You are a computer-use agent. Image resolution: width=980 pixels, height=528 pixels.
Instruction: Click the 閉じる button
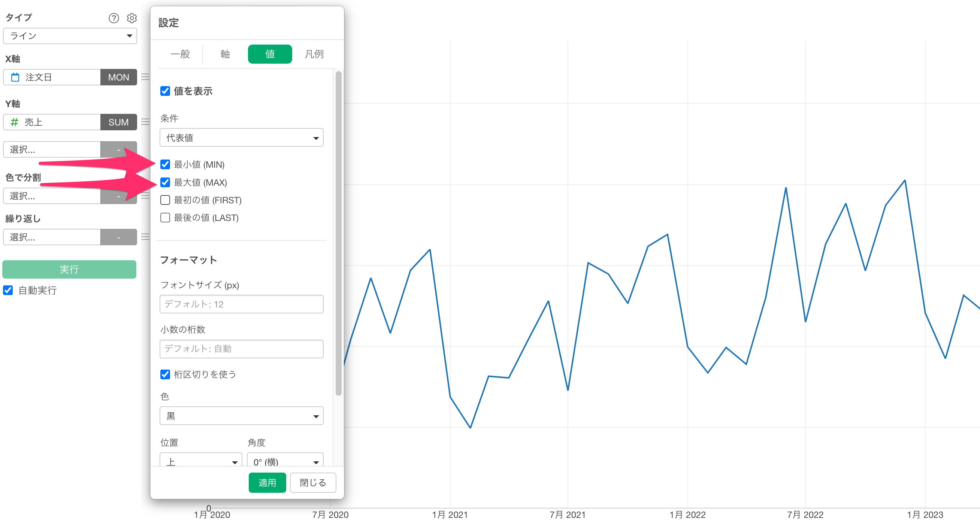(x=313, y=482)
